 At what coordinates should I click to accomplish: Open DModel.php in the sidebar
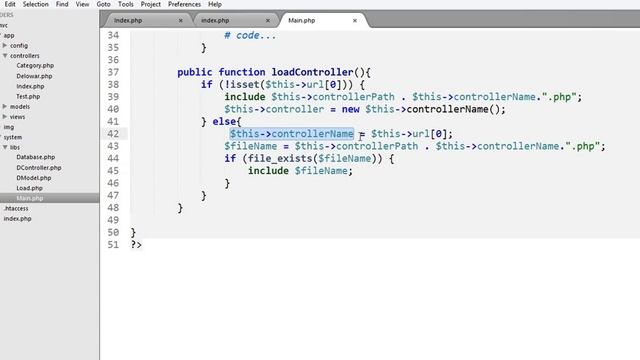34,178
